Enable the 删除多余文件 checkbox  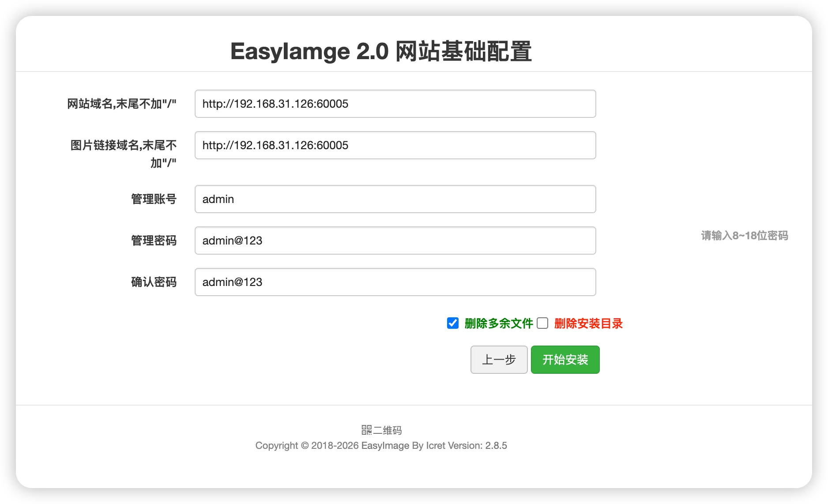[x=453, y=323]
